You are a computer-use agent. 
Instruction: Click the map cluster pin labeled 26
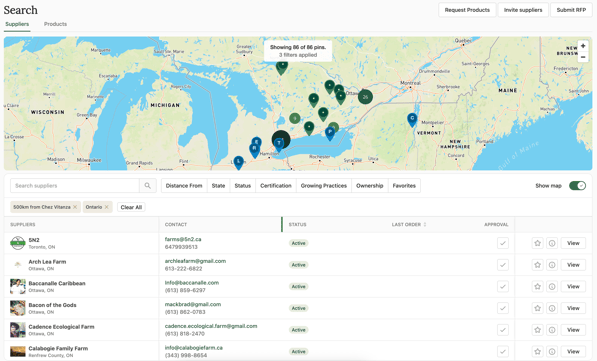pyautogui.click(x=365, y=97)
